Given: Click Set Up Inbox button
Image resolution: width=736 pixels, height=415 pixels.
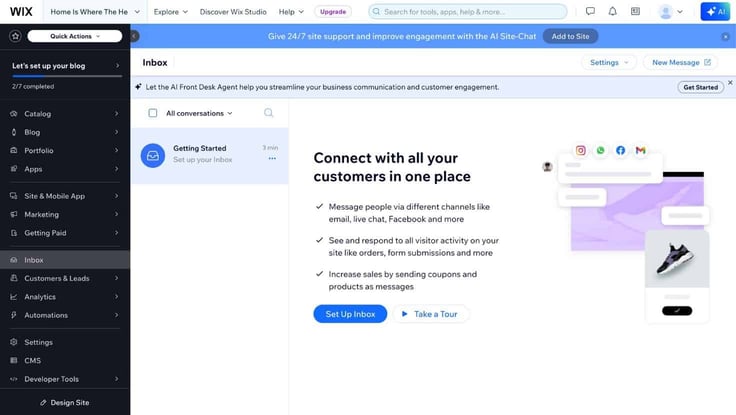Looking at the screenshot, I should [350, 314].
